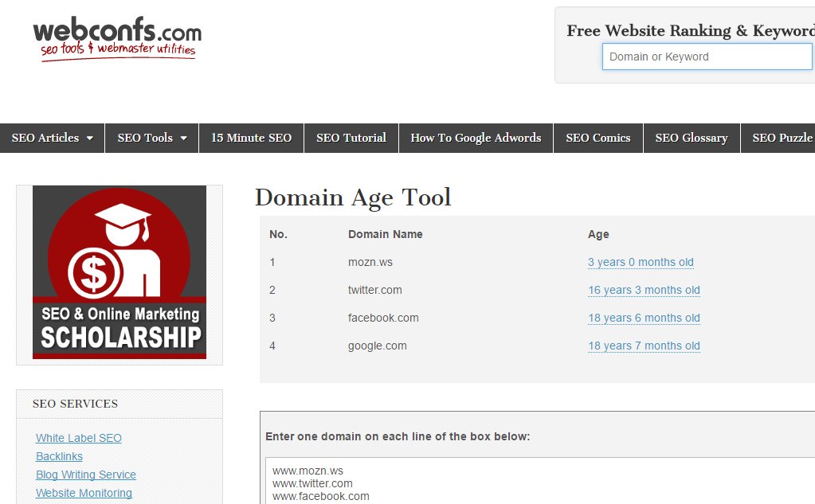Open How To Google Adwords
Screen dimensions: 815x504
(476, 138)
